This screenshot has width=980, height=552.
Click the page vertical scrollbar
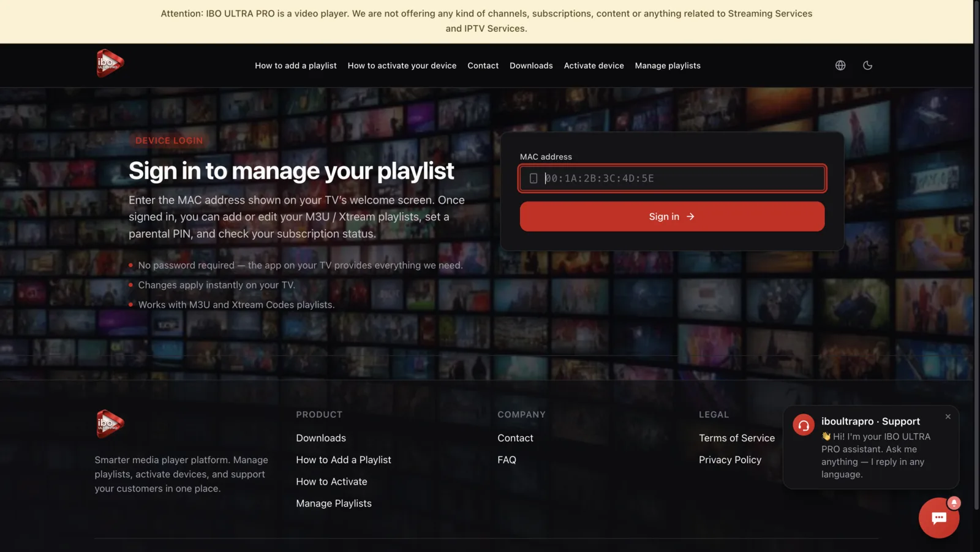tap(976, 255)
